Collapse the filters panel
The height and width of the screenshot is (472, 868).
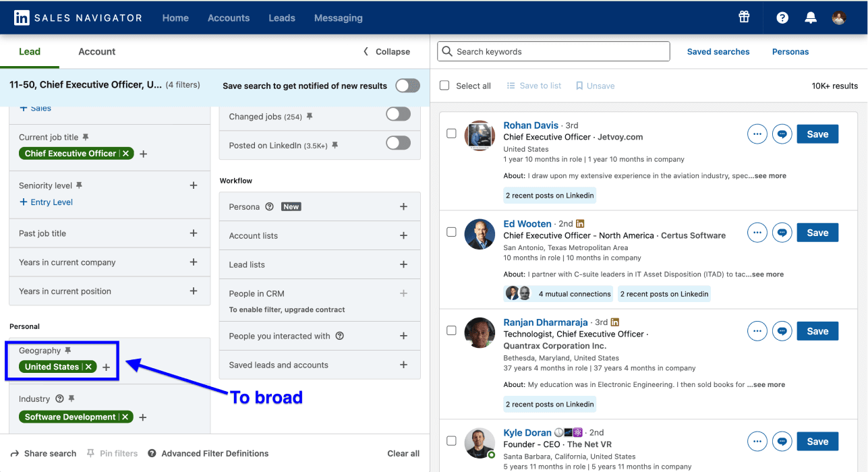[386, 51]
